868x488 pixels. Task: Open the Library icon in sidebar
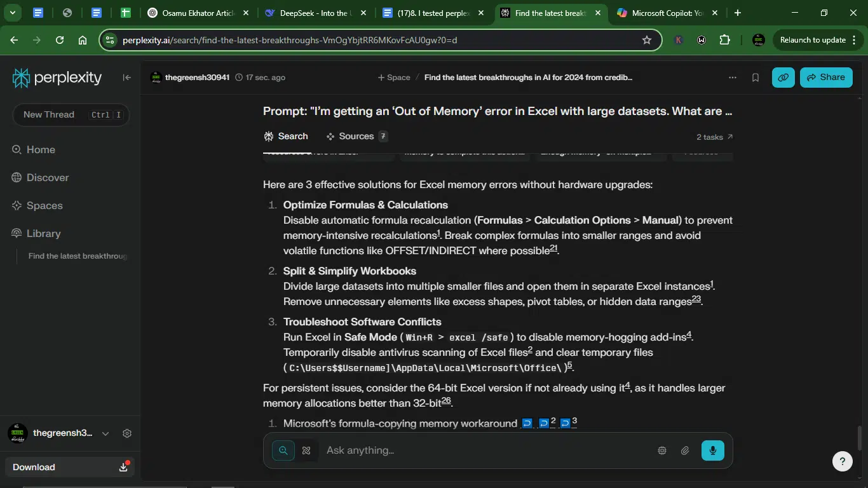tap(17, 233)
